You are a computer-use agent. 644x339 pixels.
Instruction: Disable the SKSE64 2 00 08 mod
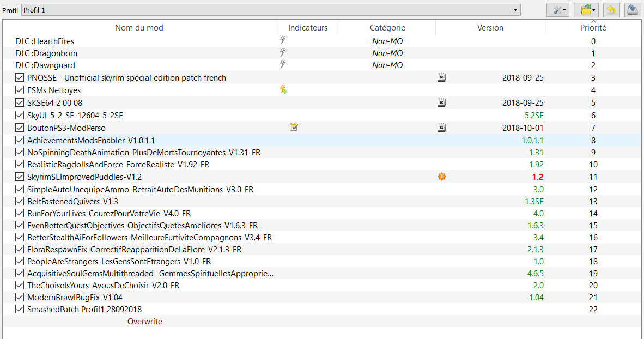tap(19, 102)
